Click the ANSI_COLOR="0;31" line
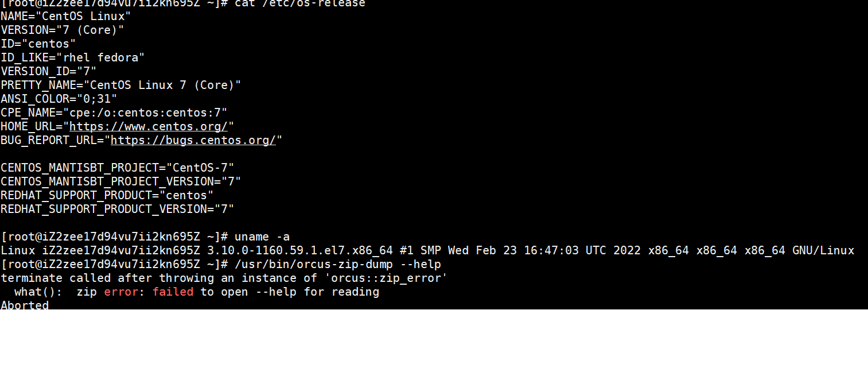Screen dimensions: 868x372 click(59, 99)
